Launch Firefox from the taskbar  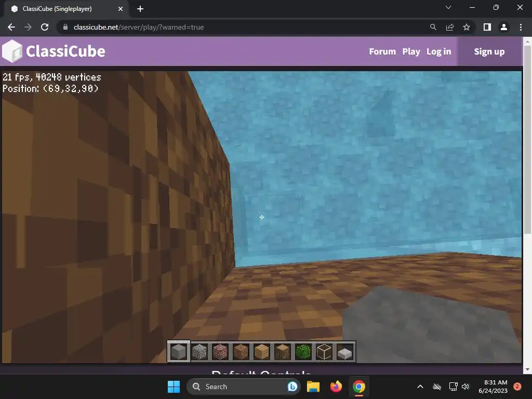tap(336, 387)
